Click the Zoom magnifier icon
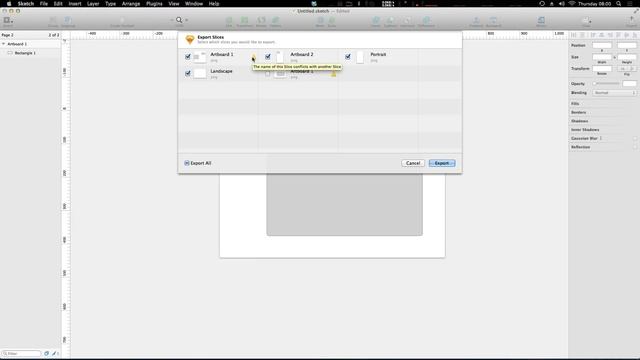This screenshot has height=360, width=640. point(179,20)
